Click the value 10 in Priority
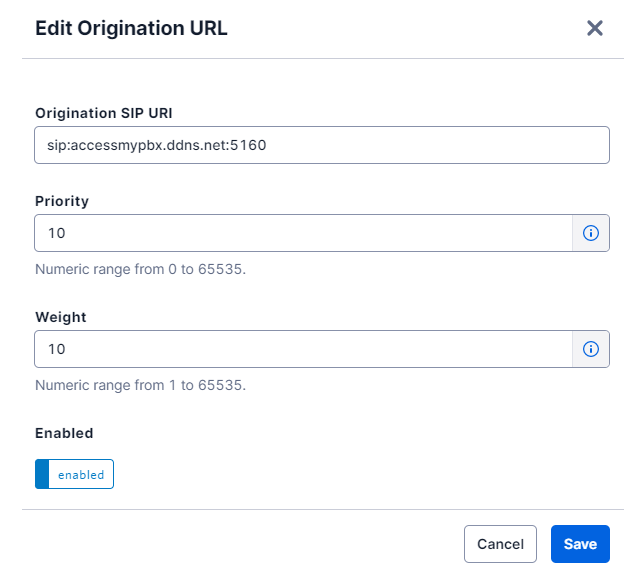The height and width of the screenshot is (576, 624). click(x=57, y=233)
